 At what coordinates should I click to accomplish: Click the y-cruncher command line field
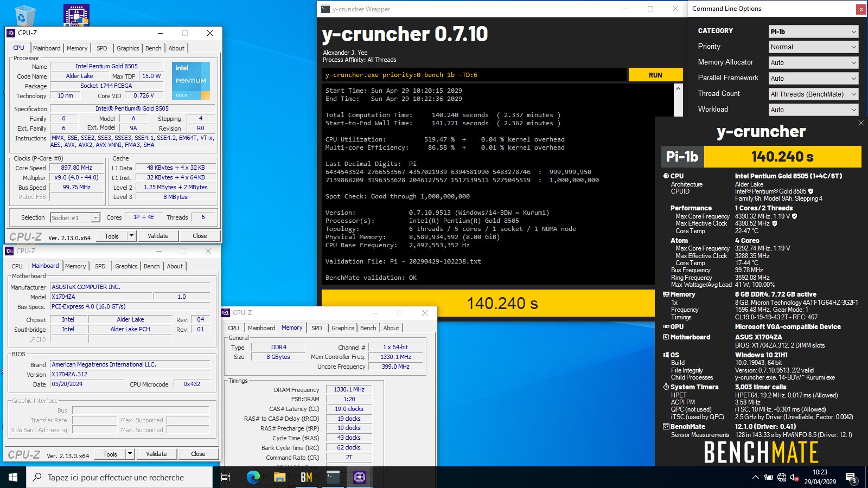(x=474, y=75)
